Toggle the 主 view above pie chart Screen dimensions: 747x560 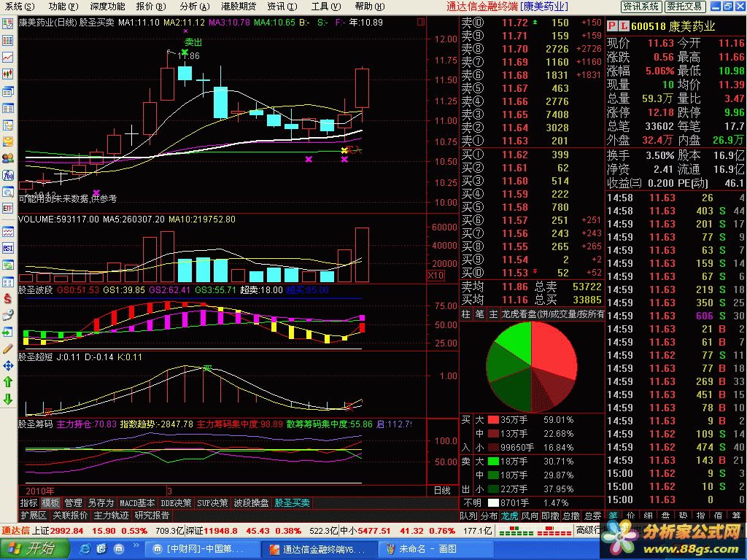[x=493, y=314]
